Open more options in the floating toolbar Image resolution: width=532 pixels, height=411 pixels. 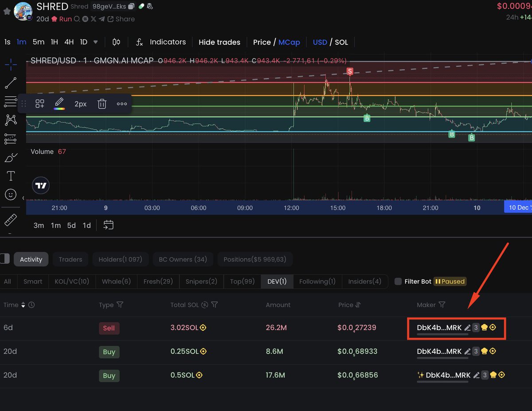[122, 104]
